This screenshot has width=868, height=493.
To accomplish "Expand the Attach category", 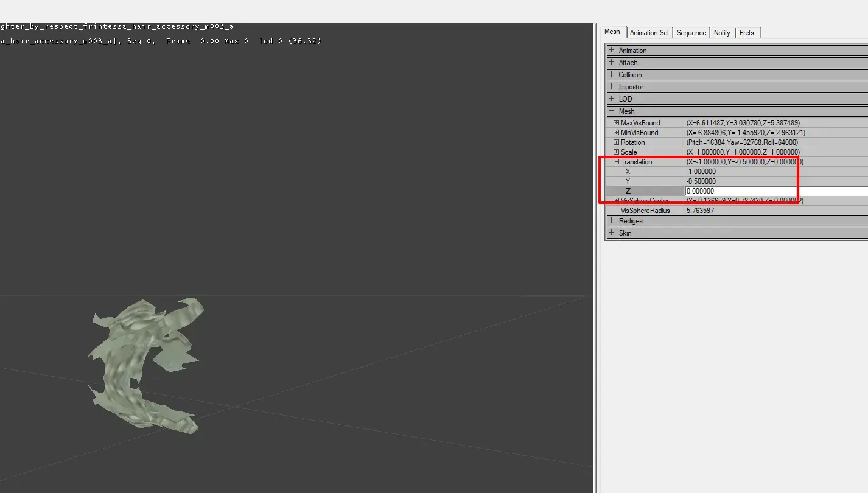I will tap(612, 62).
